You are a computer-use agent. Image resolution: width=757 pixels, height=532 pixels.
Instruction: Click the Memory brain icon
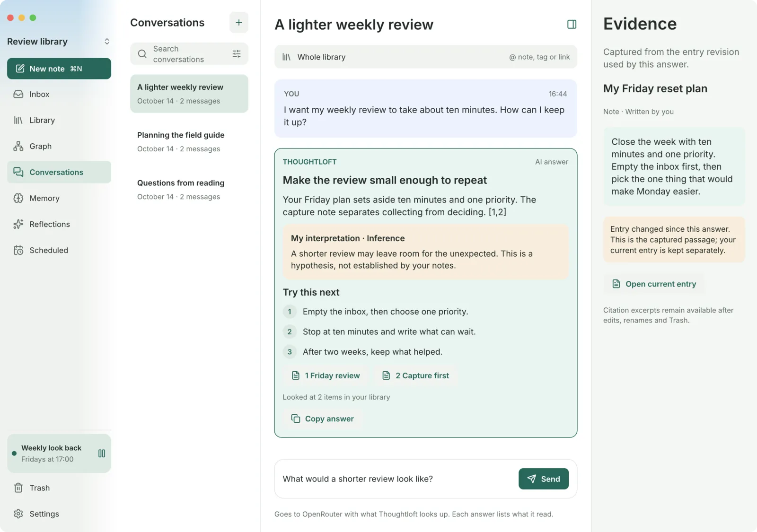point(18,198)
